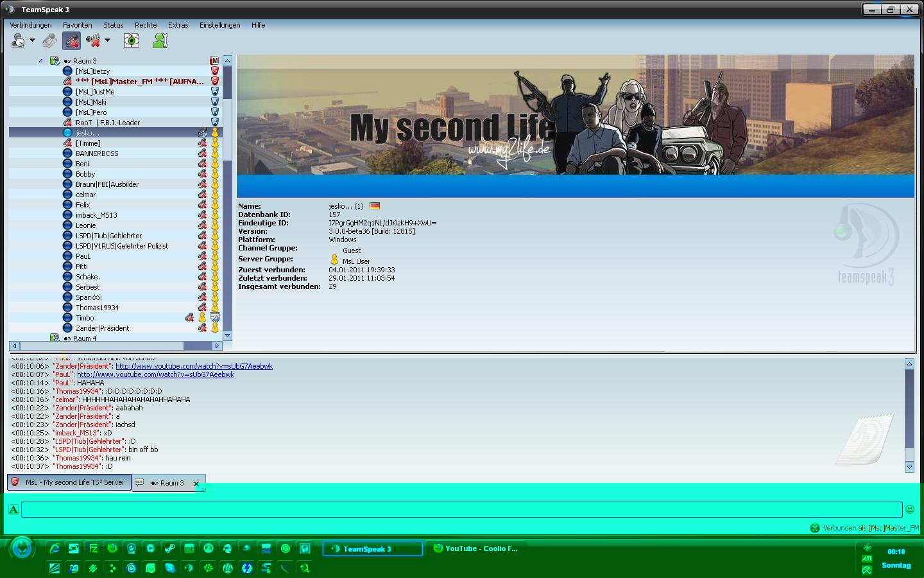Launch FileZilla from quick launch
Image resolution: width=924 pixels, height=578 pixels.
(x=93, y=548)
